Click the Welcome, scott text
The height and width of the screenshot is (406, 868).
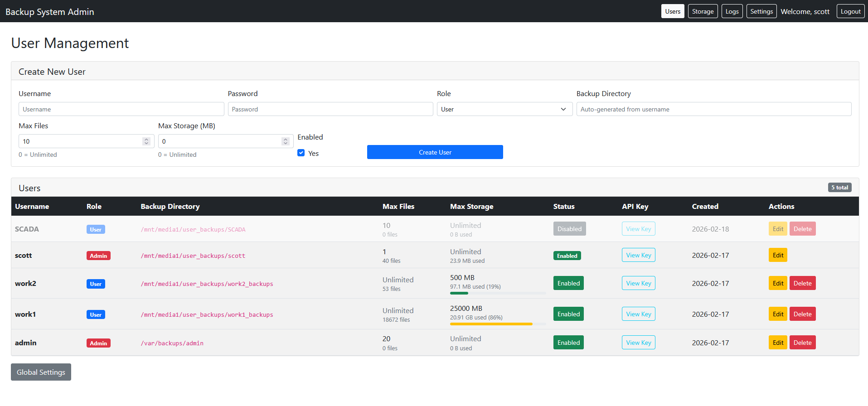(x=805, y=11)
